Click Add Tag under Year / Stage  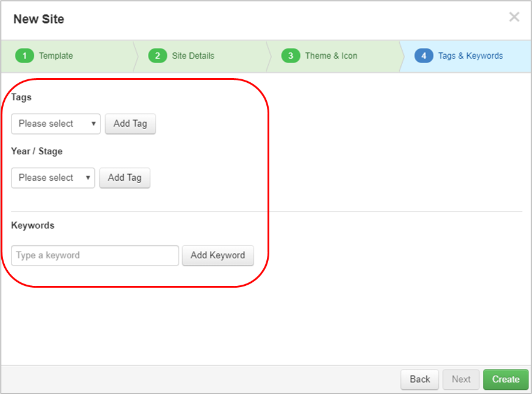click(x=124, y=178)
